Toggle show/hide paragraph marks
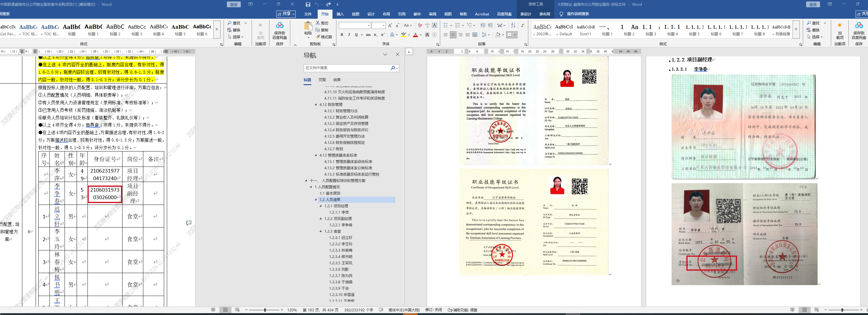The height and width of the screenshot is (315, 868). coord(522,25)
